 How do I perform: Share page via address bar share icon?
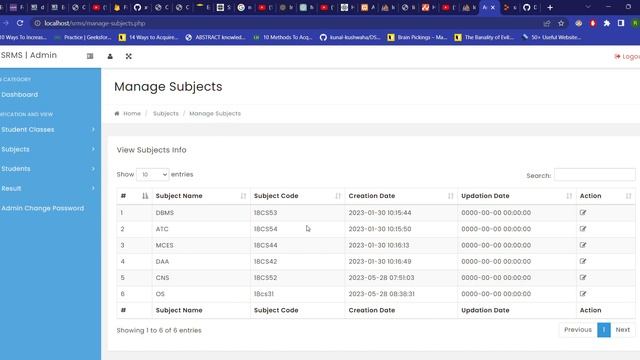pyautogui.click(x=547, y=23)
